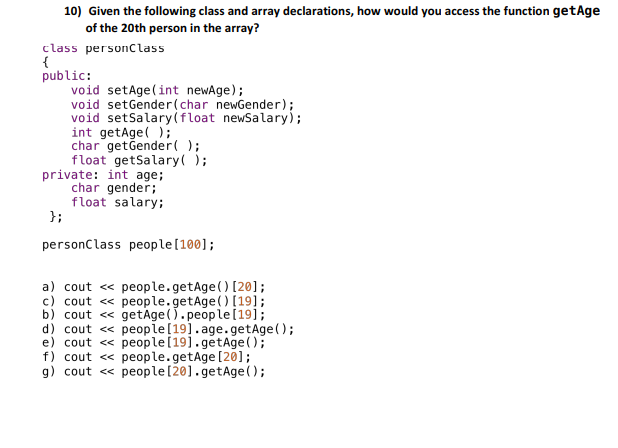
Task: Click the class personClass declaration line
Action: pos(103,48)
